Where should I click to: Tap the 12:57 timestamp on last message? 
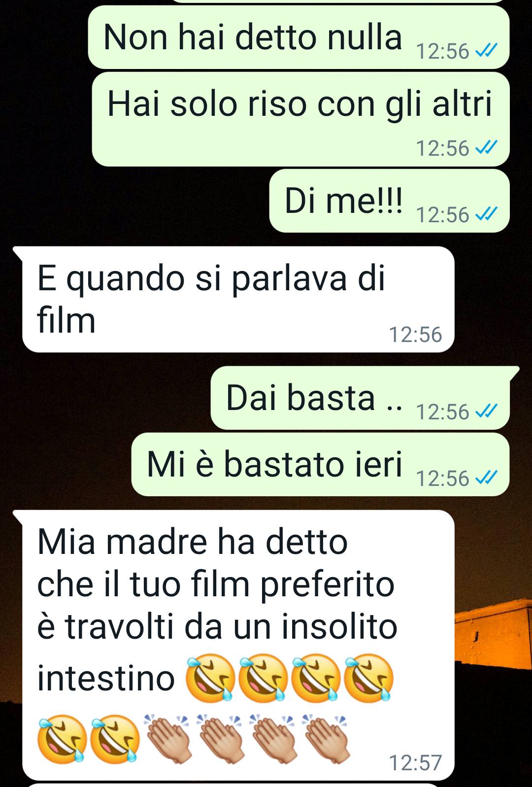416,762
